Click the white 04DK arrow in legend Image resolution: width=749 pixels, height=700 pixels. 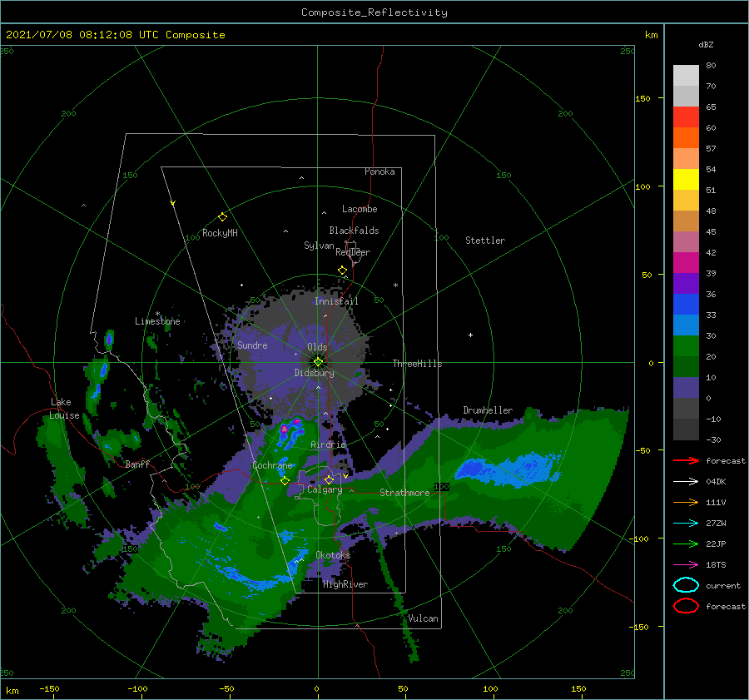686,482
